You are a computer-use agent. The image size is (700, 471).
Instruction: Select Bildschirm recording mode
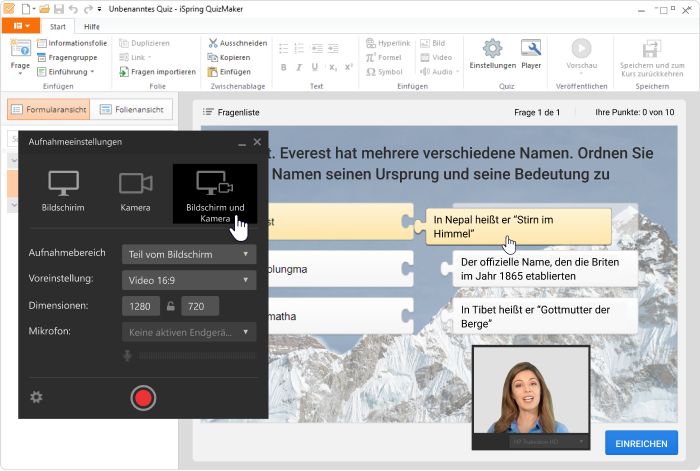click(x=63, y=191)
